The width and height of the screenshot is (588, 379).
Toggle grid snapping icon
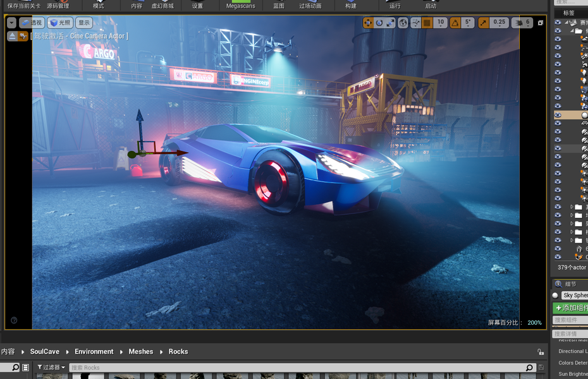click(x=427, y=23)
